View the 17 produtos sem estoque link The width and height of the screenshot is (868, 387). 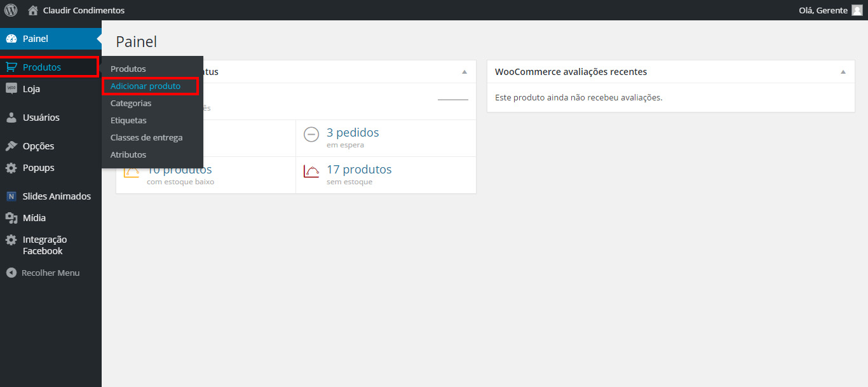point(358,170)
